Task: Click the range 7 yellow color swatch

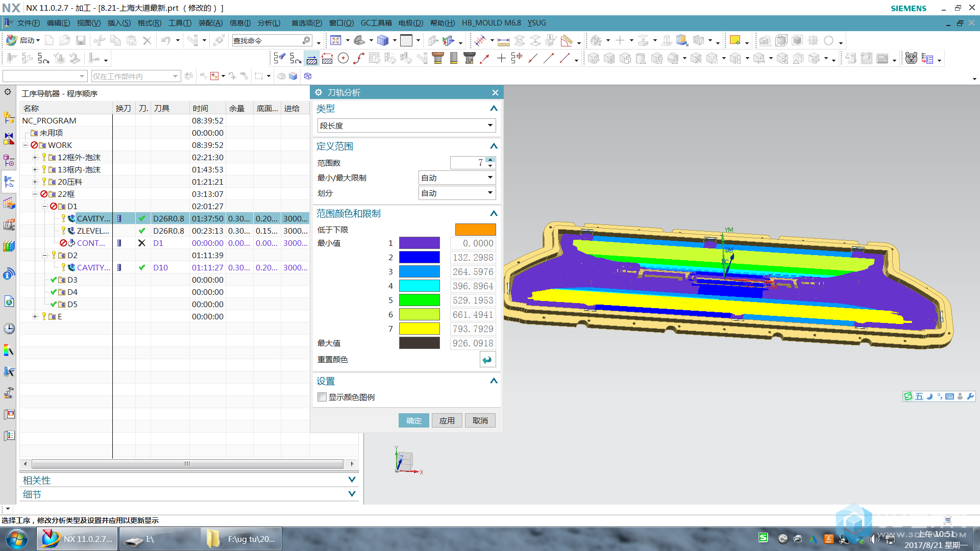Action: pyautogui.click(x=420, y=329)
